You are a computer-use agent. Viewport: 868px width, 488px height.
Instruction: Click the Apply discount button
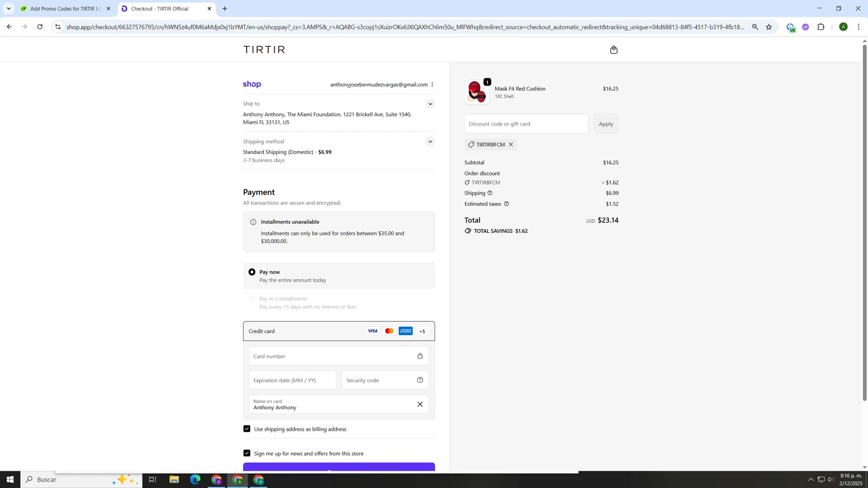[606, 124]
